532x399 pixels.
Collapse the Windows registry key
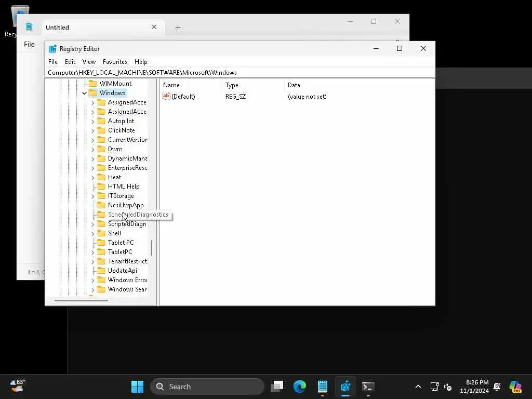click(84, 93)
